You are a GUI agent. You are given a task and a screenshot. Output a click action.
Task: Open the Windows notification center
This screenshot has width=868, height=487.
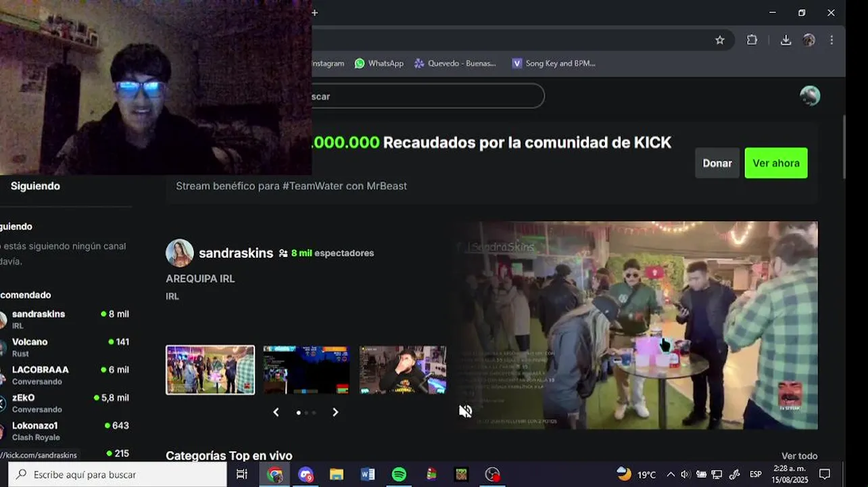[x=825, y=474]
